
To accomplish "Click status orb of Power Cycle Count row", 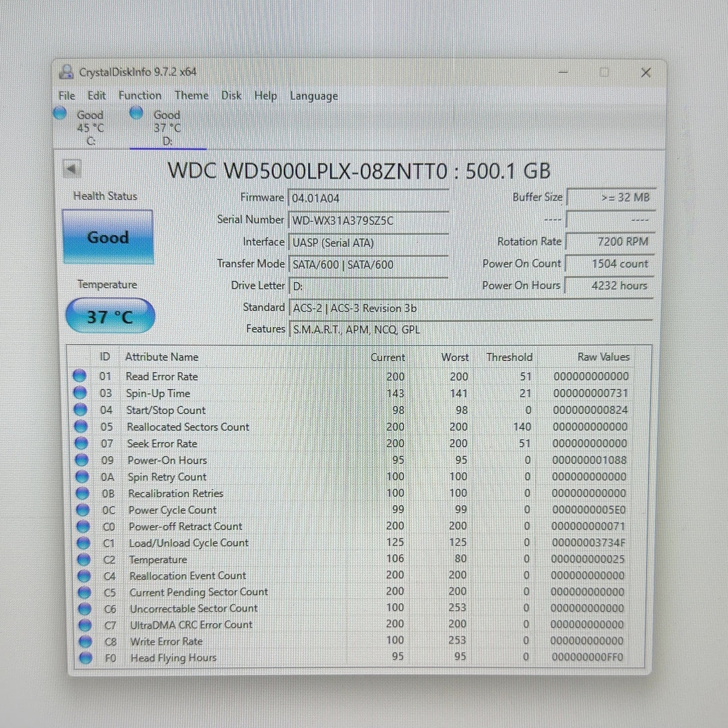I will [x=83, y=510].
